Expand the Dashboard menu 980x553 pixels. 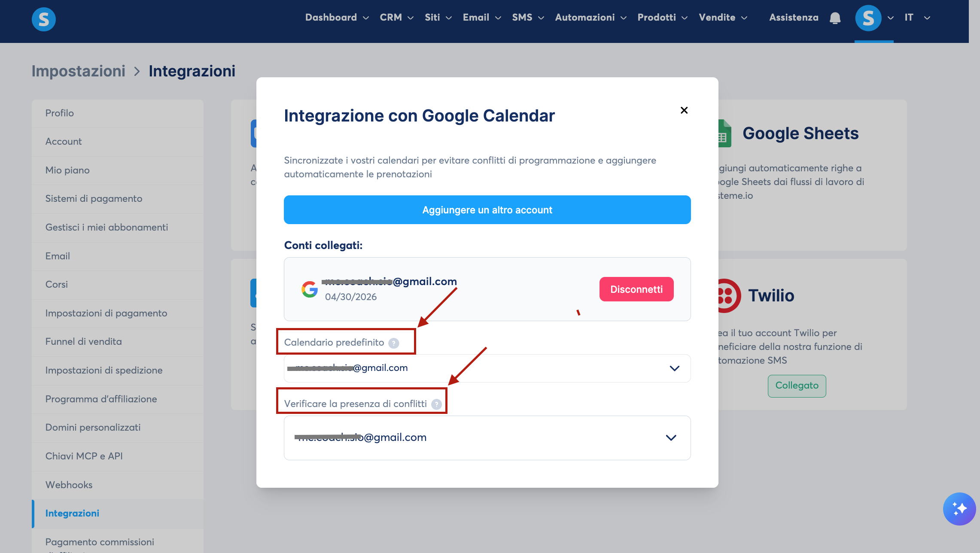(x=337, y=18)
